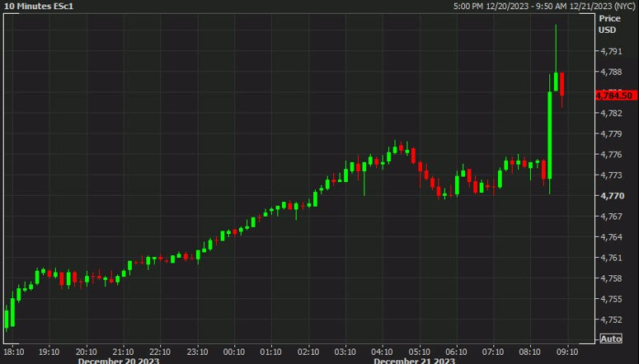Select the 4,770 bold price axis label
Screen dimensions: 639x364
coord(611,196)
